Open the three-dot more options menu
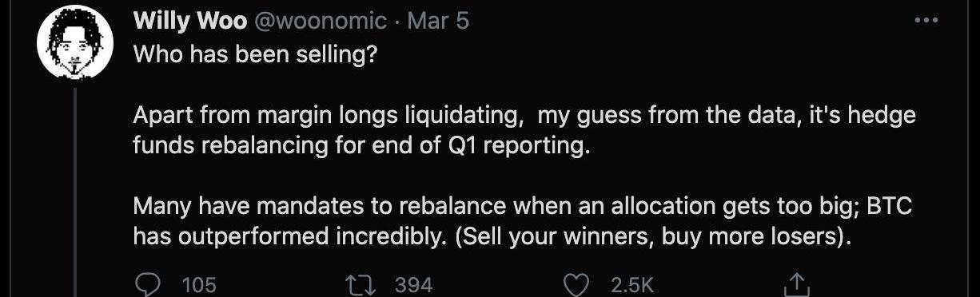The image size is (980, 297). coord(926,21)
